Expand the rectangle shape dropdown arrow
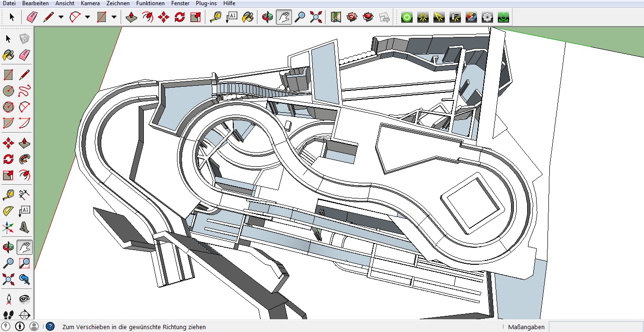The height and width of the screenshot is (332, 644). click(114, 18)
